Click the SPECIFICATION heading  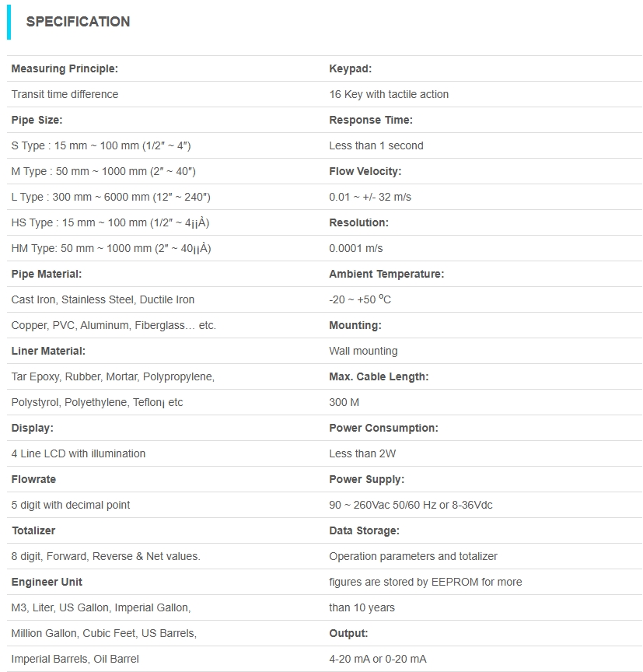coord(78,22)
